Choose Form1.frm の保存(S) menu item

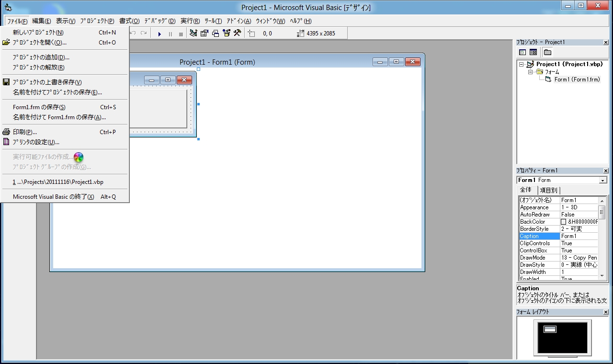[65, 107]
